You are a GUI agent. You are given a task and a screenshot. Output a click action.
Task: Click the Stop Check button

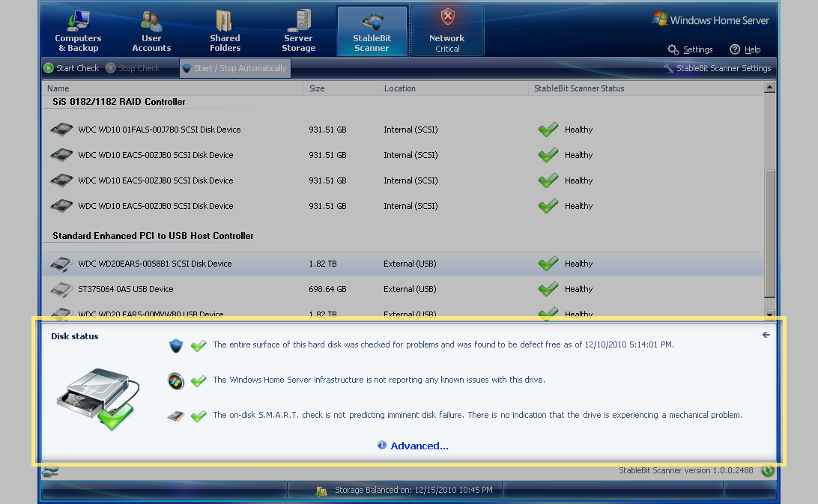pos(133,68)
